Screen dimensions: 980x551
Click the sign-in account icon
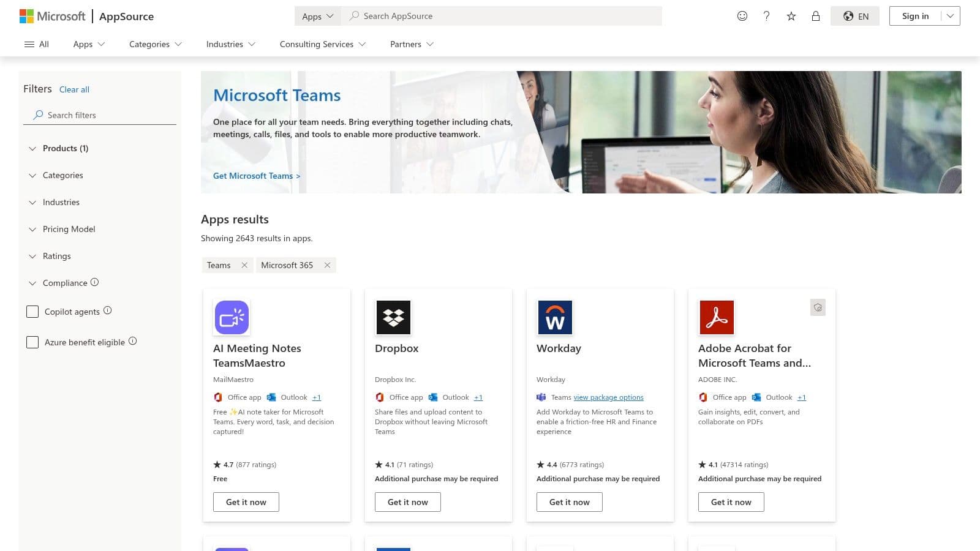(815, 16)
